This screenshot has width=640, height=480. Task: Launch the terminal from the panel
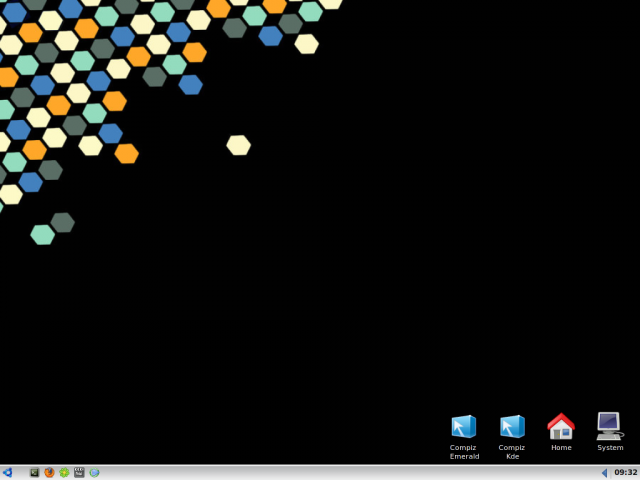pyautogui.click(x=35, y=473)
